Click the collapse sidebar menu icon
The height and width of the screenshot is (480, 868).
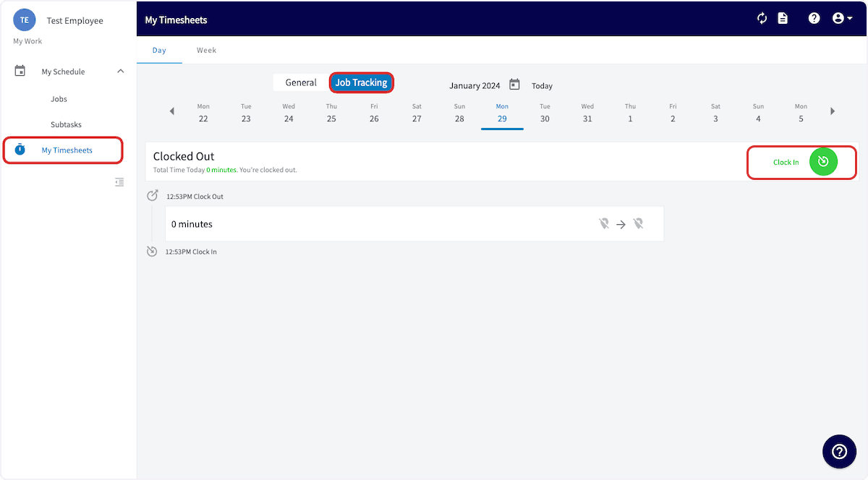119,182
